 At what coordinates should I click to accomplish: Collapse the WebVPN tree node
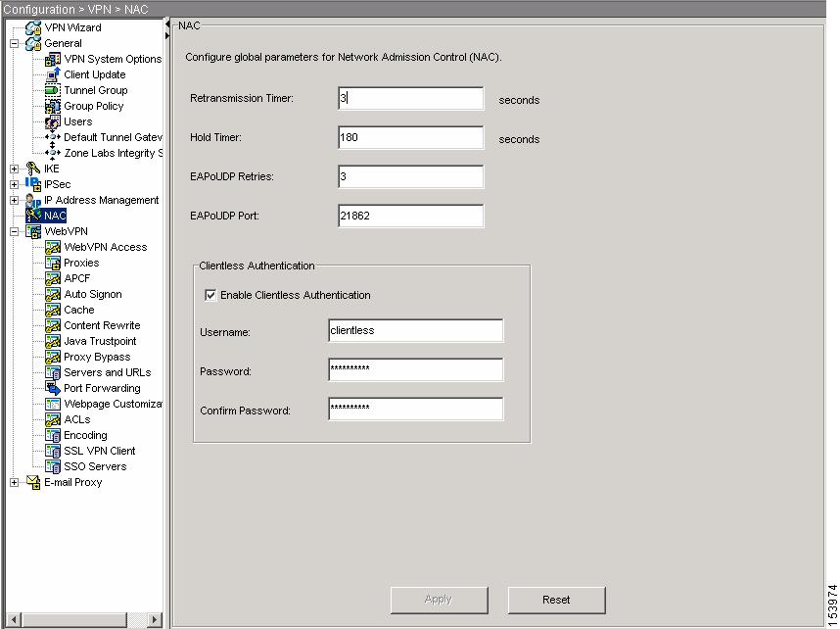pos(15,231)
